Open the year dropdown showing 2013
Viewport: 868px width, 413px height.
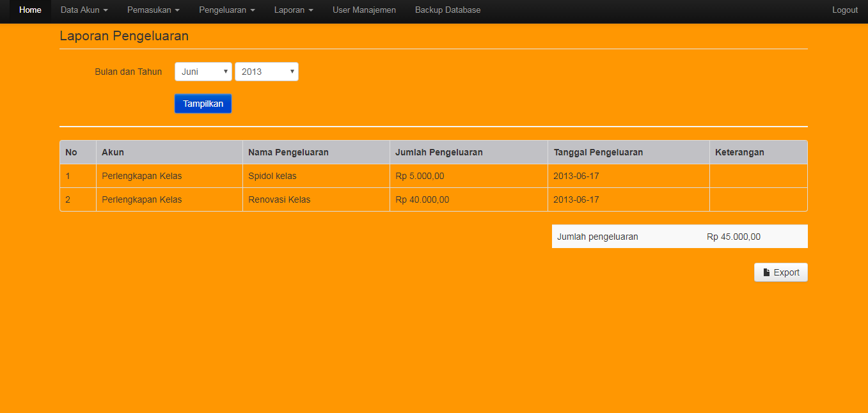[x=266, y=72]
